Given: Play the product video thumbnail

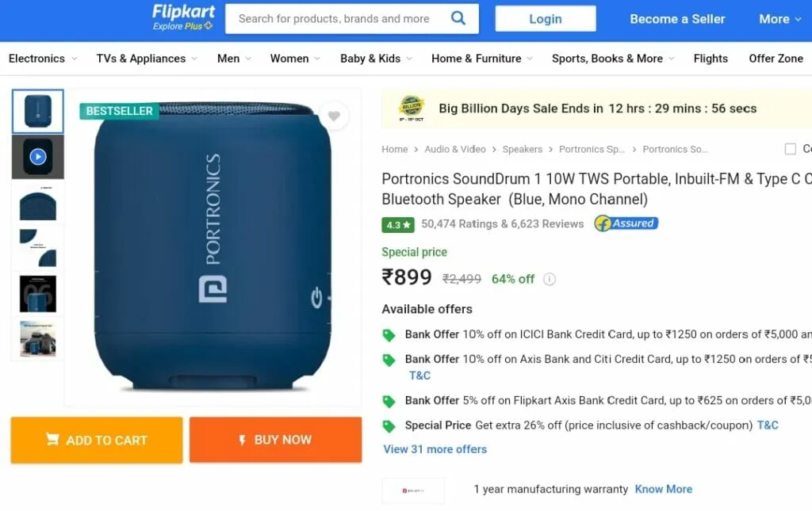Looking at the screenshot, I should click(x=38, y=157).
